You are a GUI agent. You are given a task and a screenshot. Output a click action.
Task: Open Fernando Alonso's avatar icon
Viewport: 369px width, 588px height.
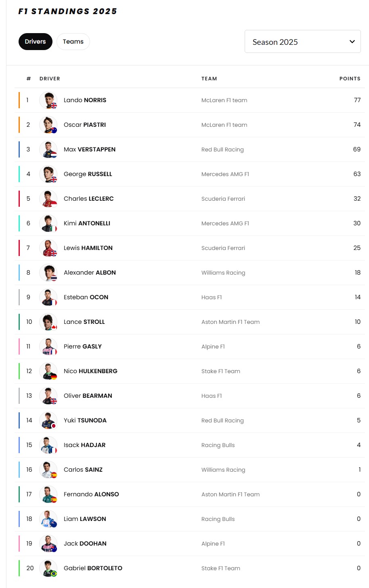(x=48, y=494)
